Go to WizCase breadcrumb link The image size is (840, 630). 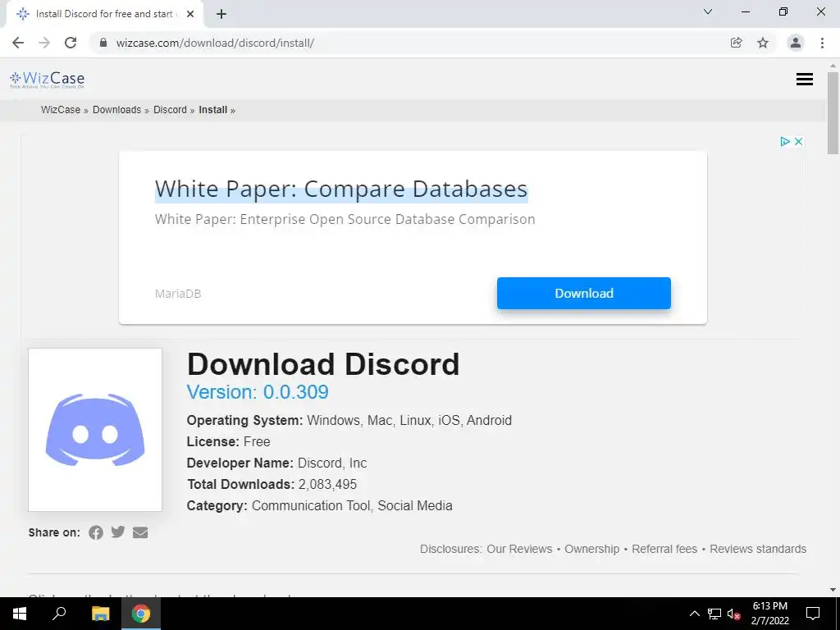61,110
